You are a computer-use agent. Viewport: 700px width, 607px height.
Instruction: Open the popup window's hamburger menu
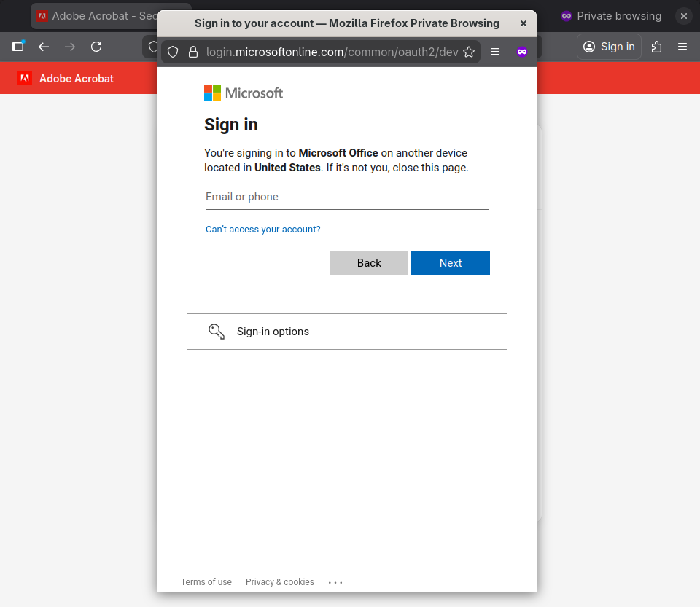495,52
